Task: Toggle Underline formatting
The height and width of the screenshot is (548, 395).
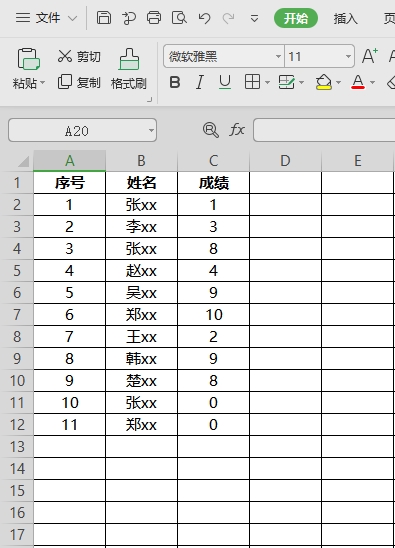Action: coord(225,82)
